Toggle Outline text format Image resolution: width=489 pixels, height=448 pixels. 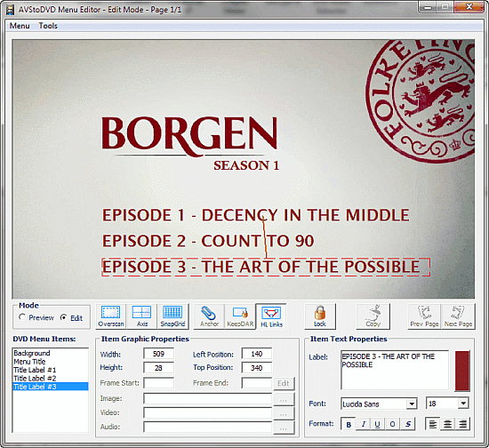click(392, 424)
